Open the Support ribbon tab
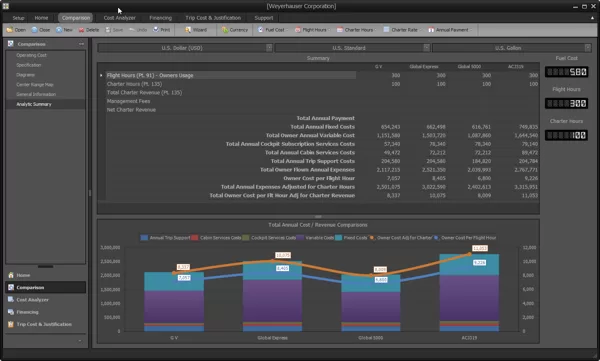The height and width of the screenshot is (361, 600). pyautogui.click(x=264, y=18)
